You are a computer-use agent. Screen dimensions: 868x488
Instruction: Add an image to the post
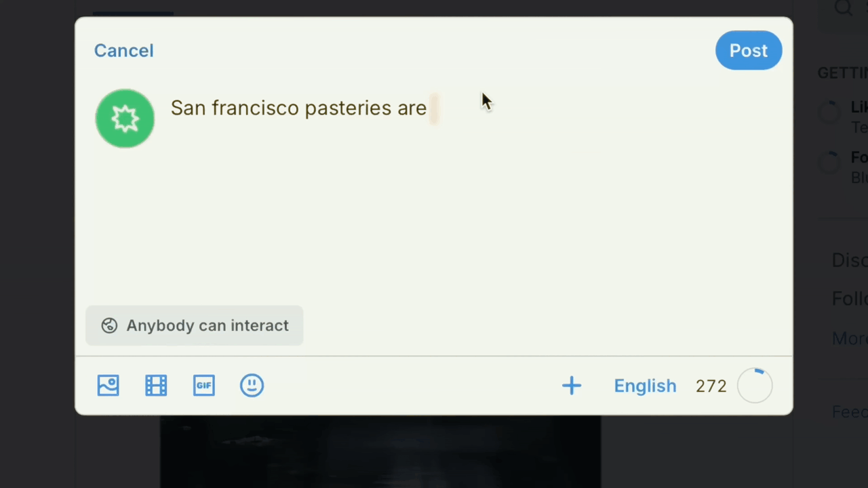108,386
